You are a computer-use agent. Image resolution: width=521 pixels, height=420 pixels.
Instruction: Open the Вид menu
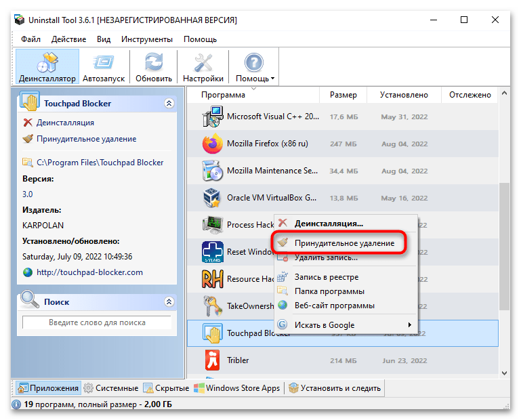point(104,39)
